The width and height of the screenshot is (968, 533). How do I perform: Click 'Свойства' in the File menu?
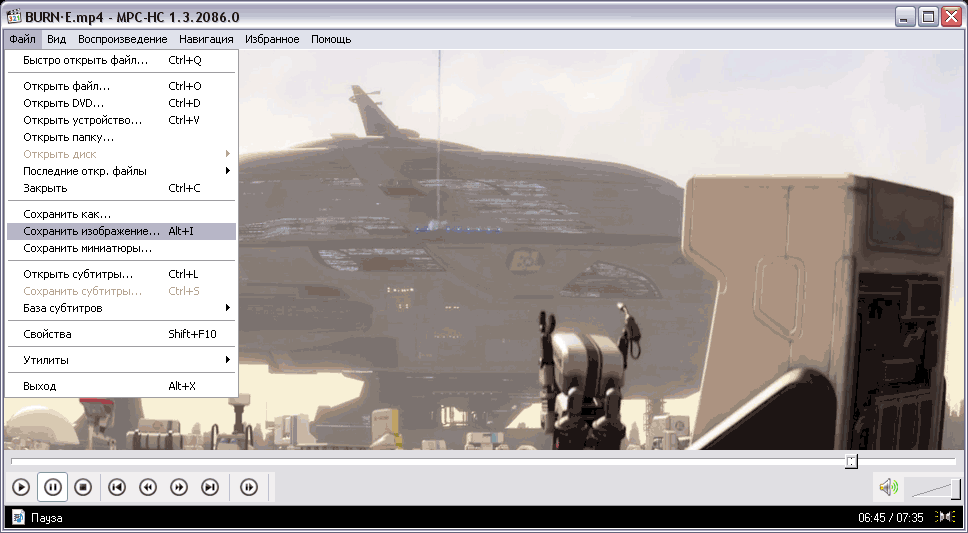coord(47,334)
